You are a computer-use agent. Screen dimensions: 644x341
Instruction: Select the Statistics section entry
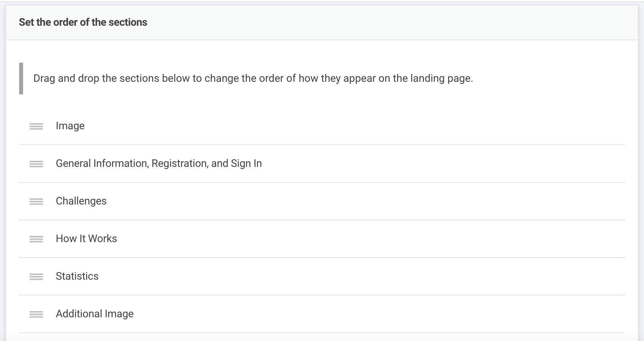point(77,277)
